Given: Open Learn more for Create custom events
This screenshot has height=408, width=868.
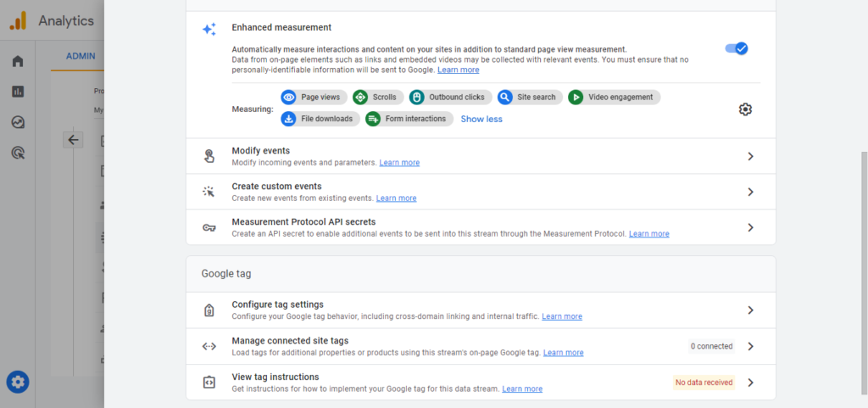Looking at the screenshot, I should click(x=397, y=198).
